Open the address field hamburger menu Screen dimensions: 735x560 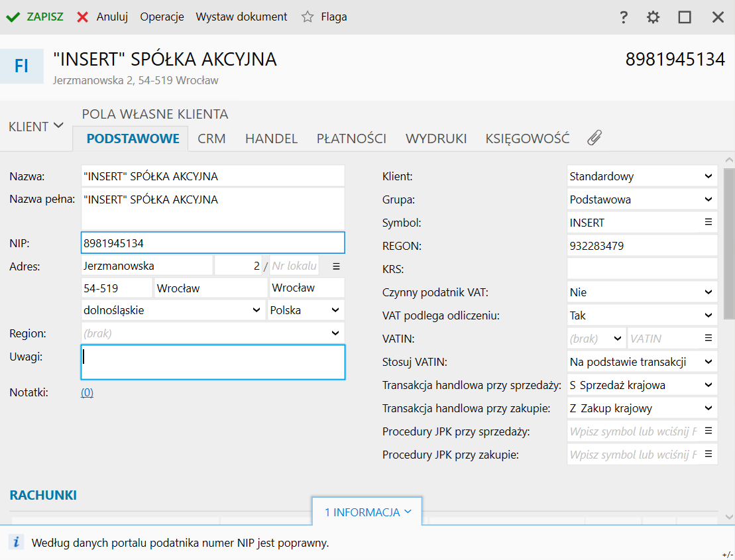click(336, 266)
